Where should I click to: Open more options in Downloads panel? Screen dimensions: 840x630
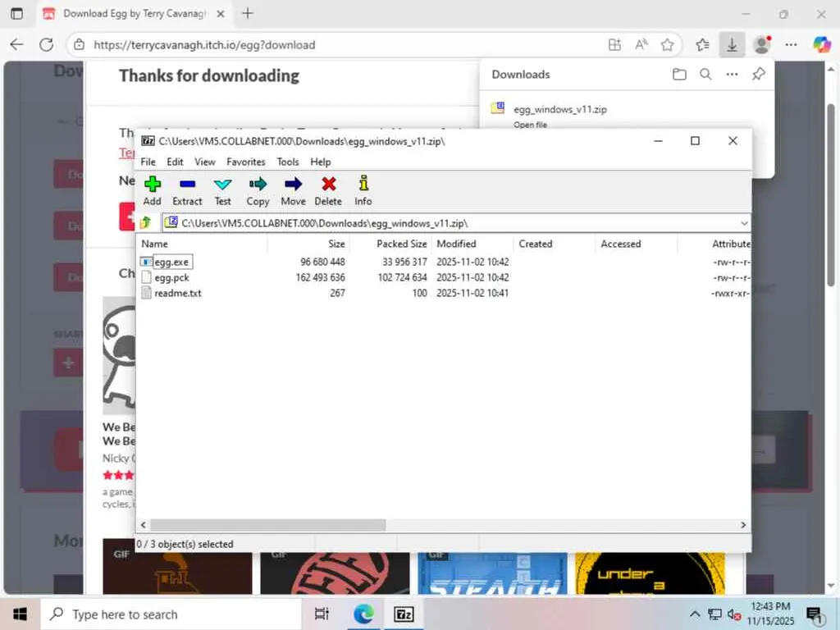[x=732, y=75]
